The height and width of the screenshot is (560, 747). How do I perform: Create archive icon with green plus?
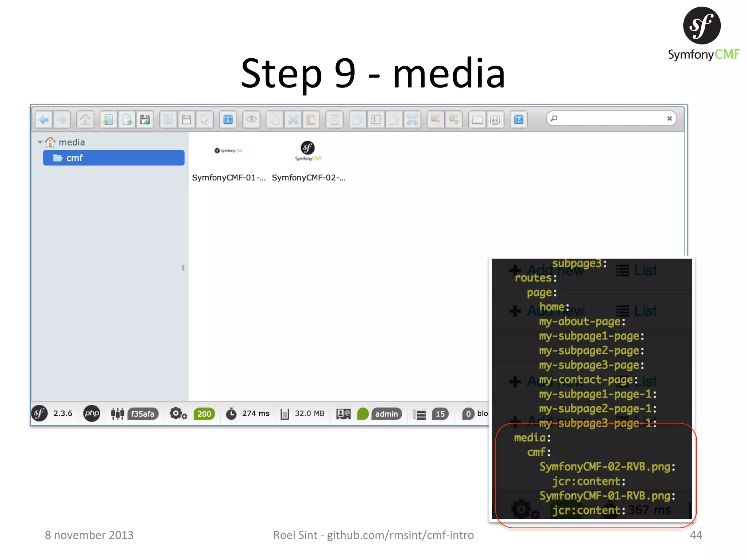(454, 120)
